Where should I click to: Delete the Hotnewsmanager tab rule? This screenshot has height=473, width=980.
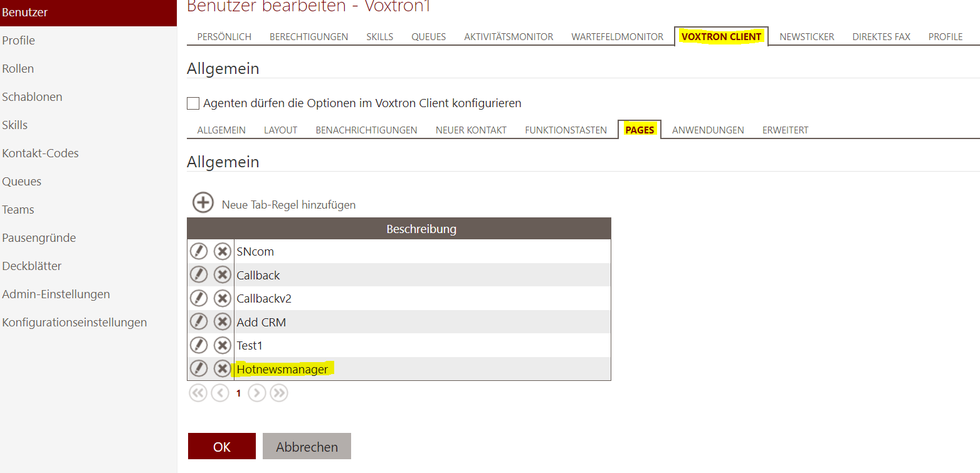(x=222, y=369)
